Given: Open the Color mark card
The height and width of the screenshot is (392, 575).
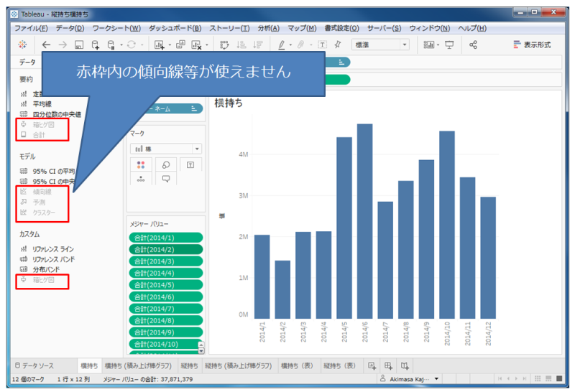Looking at the screenshot, I should (141, 164).
